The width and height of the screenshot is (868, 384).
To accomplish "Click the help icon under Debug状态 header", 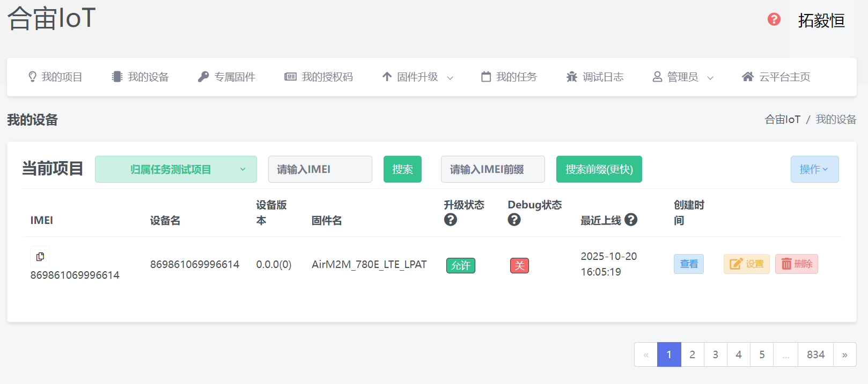I will tap(514, 220).
